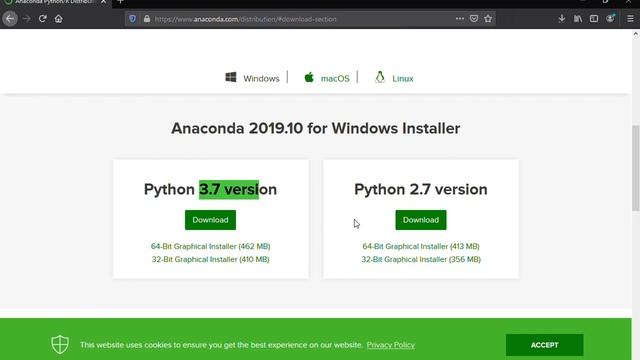
Task: Open 32-Bit Graphical Installer (410 MB)
Action: (x=211, y=259)
